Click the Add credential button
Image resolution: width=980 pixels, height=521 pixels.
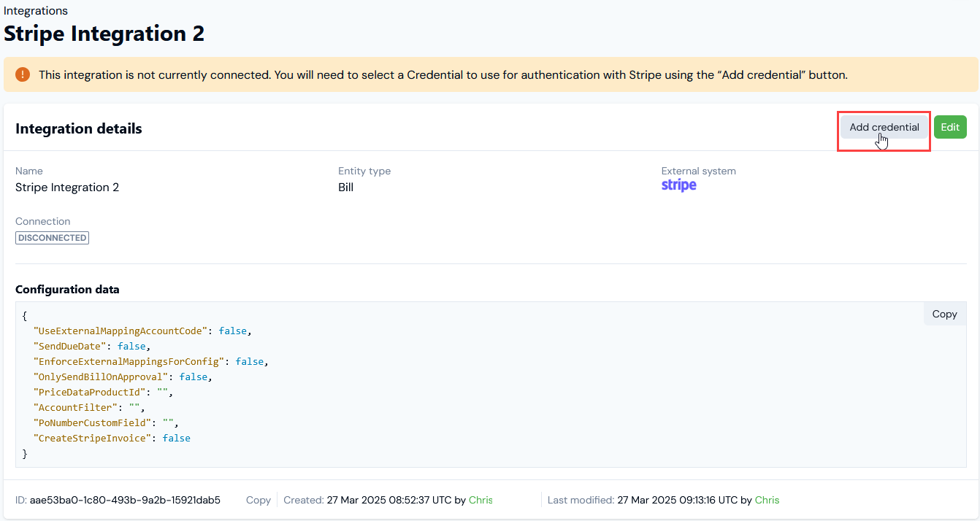tap(884, 127)
